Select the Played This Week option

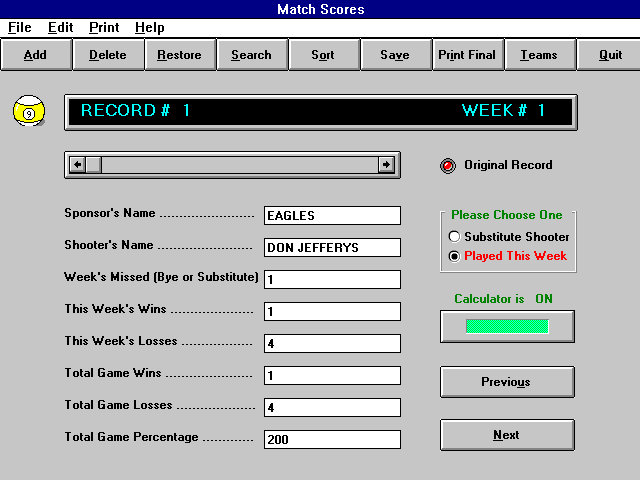pyautogui.click(x=455, y=256)
